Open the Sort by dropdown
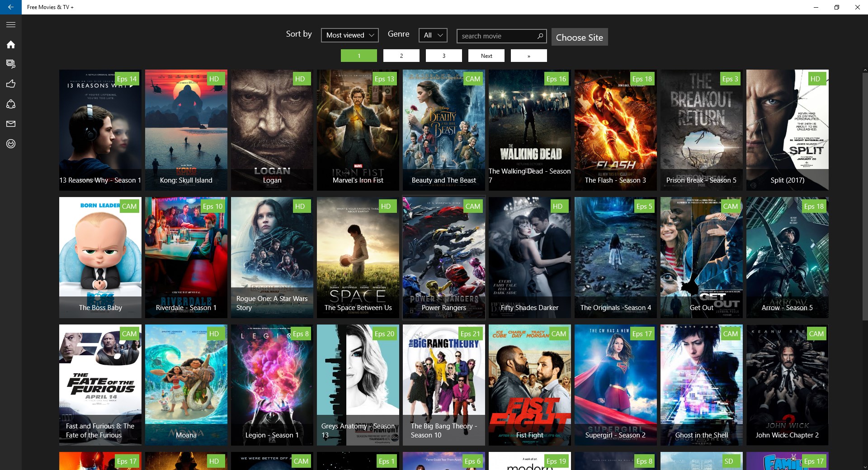 (x=349, y=35)
